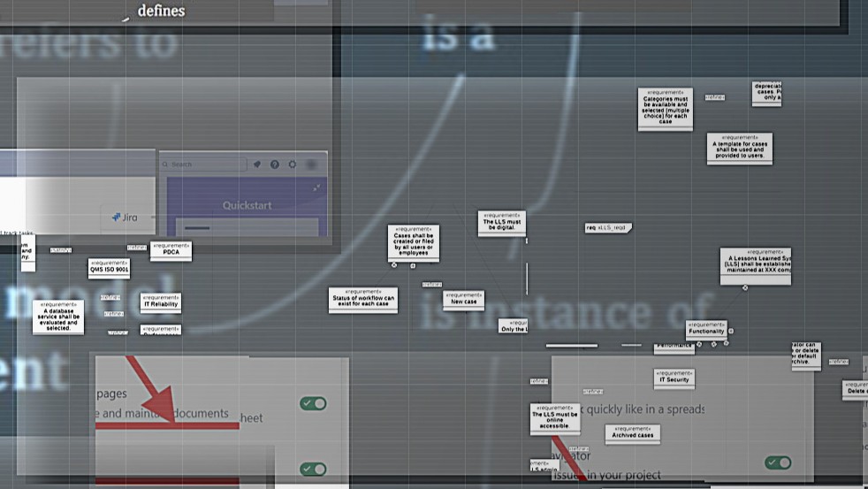
Task: Click the circle connector below the Lessons Learned requirement
Action: pos(745,287)
